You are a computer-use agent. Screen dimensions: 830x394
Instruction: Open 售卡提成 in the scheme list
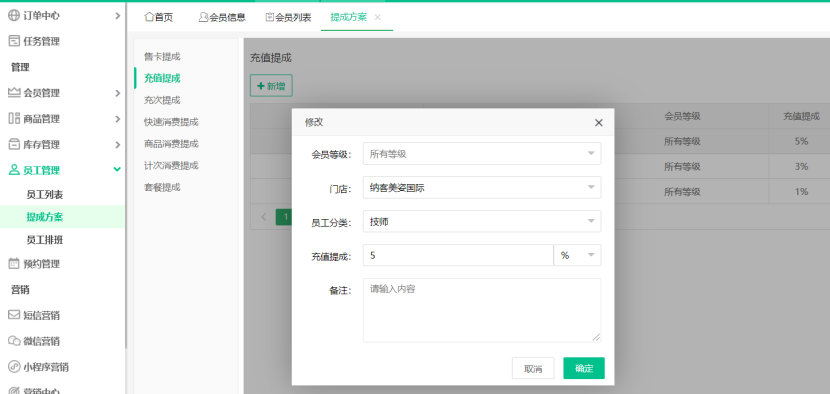(162, 56)
